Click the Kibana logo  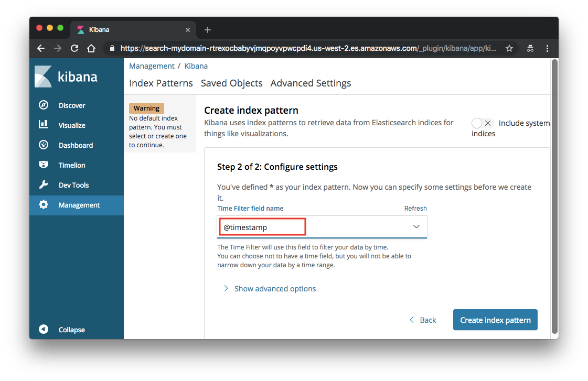[66, 77]
